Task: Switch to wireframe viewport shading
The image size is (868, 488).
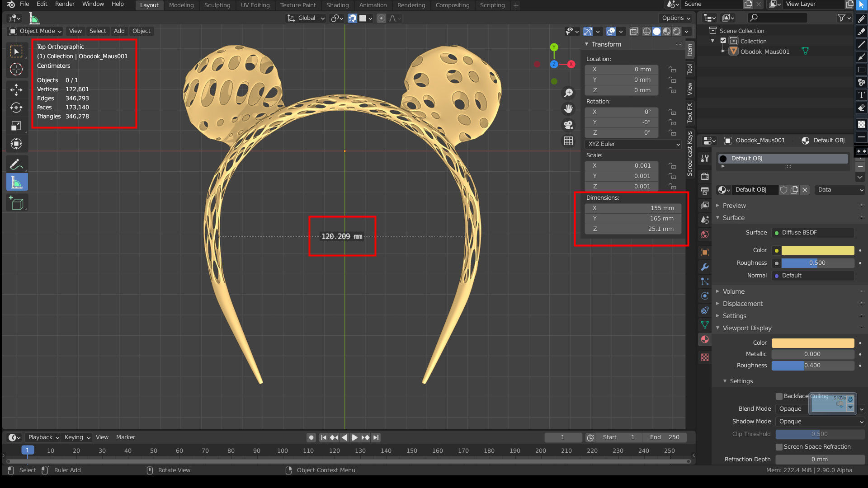Action: click(x=646, y=31)
